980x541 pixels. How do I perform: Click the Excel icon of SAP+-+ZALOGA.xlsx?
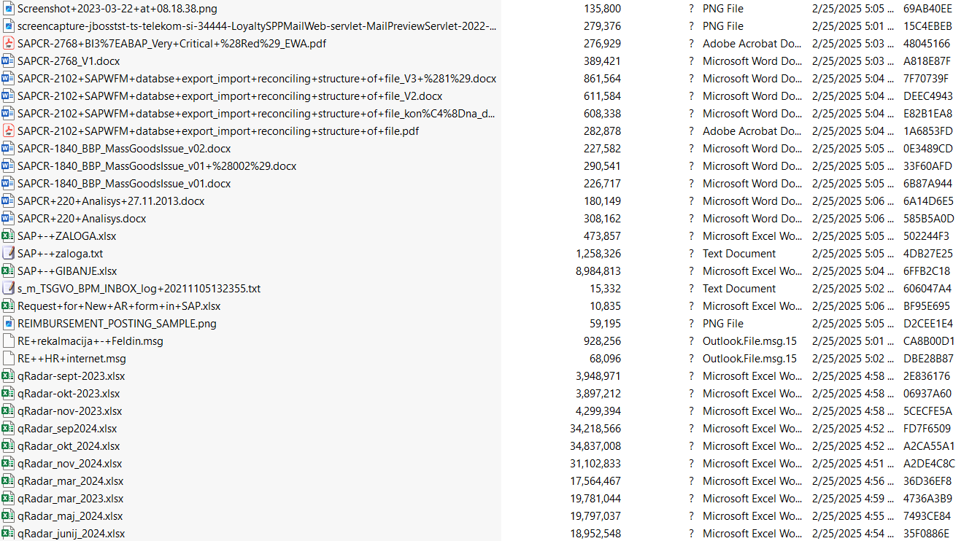tap(8, 236)
